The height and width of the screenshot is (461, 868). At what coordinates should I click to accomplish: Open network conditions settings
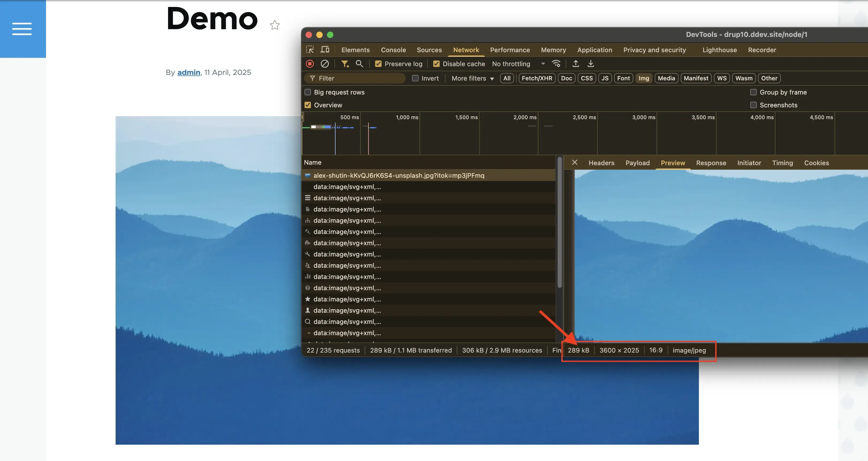click(556, 64)
